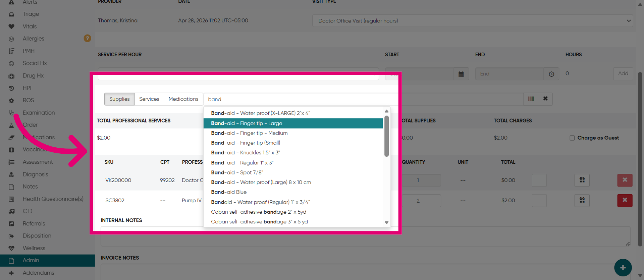644x280 pixels.
Task: Open the Visit Type dropdown
Action: pyautogui.click(x=472, y=21)
